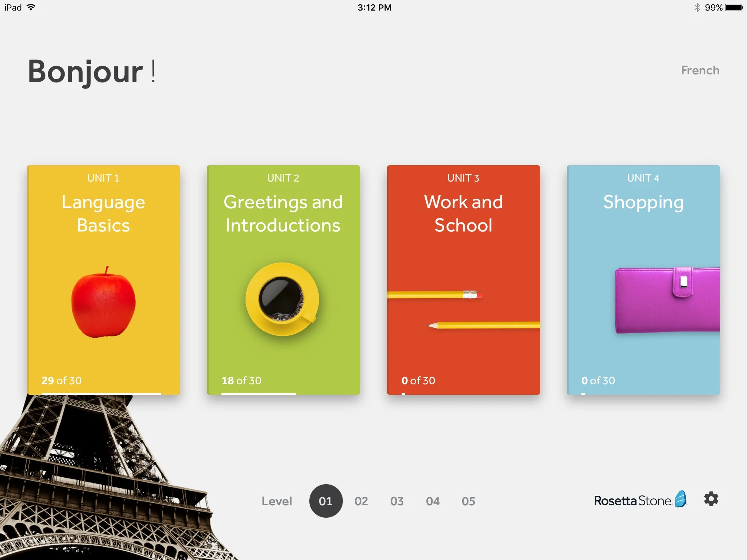
Task: Select Level 01
Action: coord(326,501)
